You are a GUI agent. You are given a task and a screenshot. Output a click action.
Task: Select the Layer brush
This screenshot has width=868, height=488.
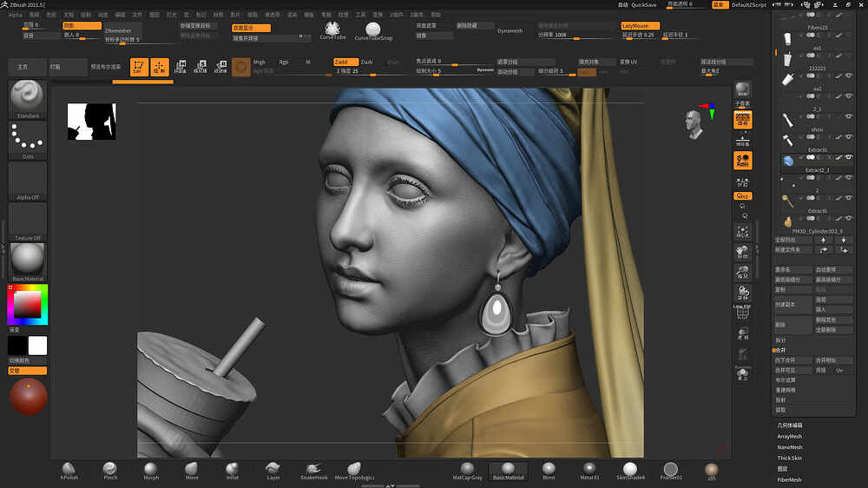pos(273,471)
